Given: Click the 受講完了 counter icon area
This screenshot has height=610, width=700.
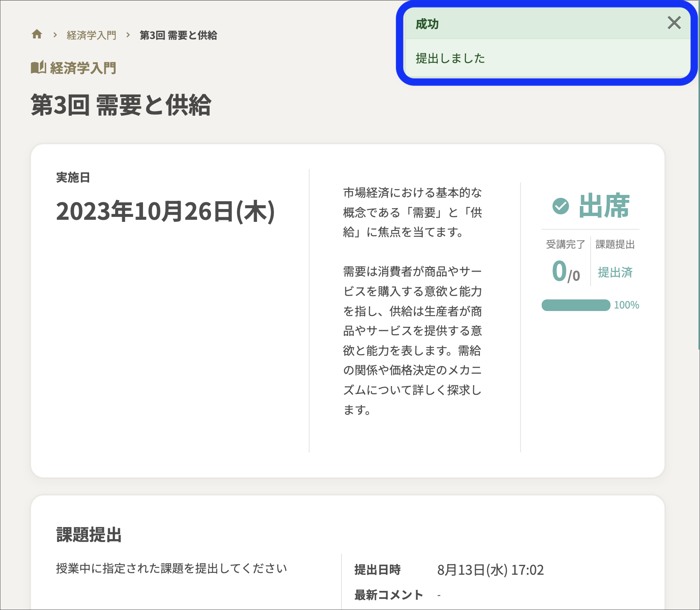Looking at the screenshot, I should [x=565, y=245].
